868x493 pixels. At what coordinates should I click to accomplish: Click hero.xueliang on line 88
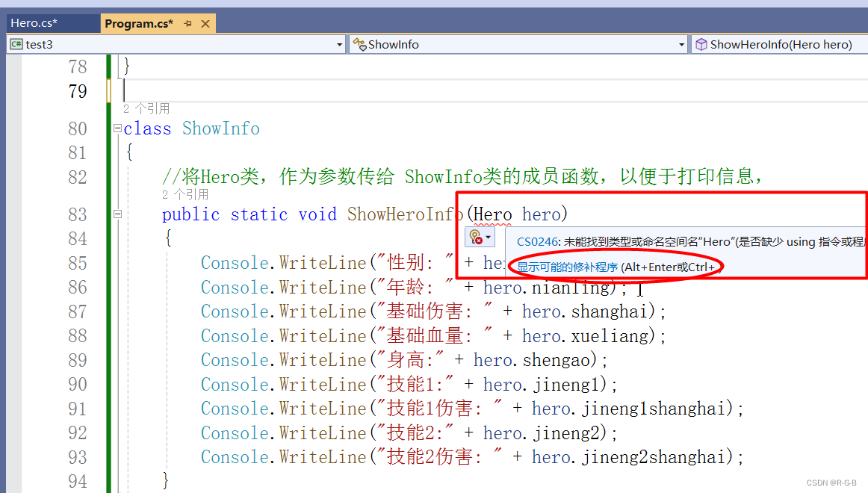click(585, 336)
